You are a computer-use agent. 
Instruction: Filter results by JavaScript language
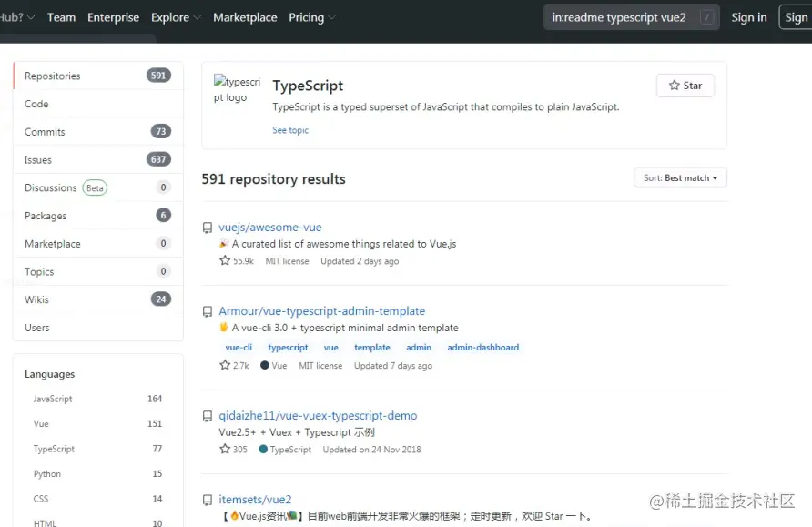(x=98, y=399)
